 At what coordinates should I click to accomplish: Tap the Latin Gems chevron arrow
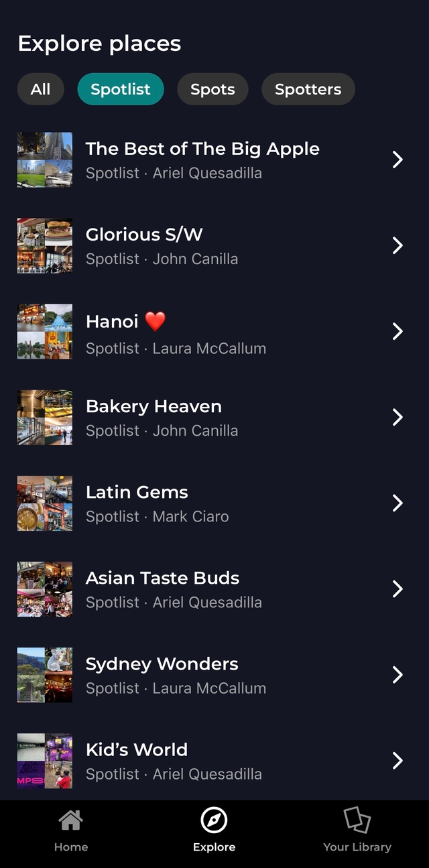pos(397,503)
